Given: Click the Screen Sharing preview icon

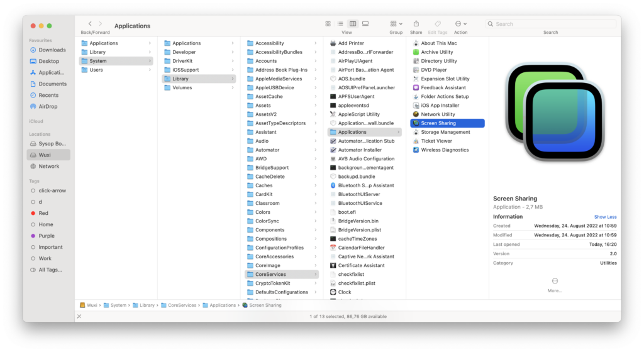Looking at the screenshot, I should [x=555, y=112].
